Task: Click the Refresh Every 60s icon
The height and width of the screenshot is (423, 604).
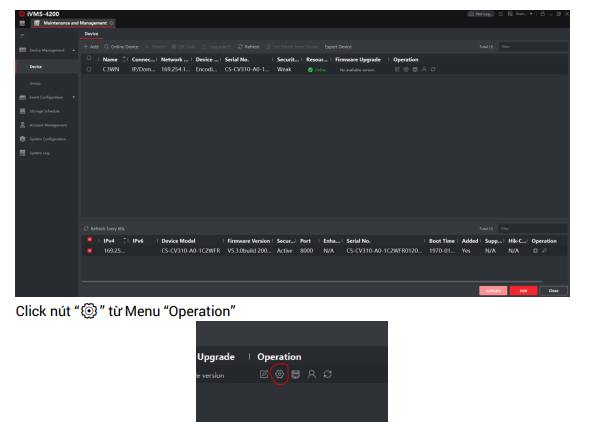Action: pos(86,228)
